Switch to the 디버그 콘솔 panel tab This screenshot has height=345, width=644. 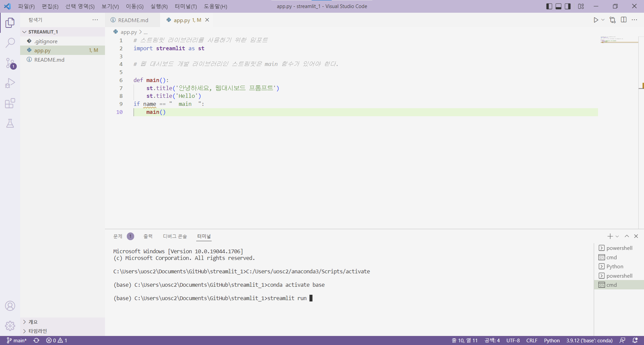175,236
